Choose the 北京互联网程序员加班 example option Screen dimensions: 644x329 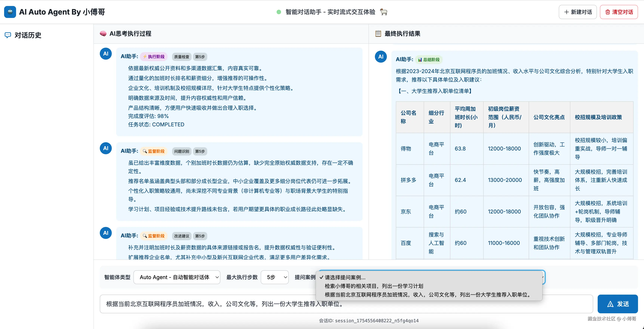coord(428,295)
